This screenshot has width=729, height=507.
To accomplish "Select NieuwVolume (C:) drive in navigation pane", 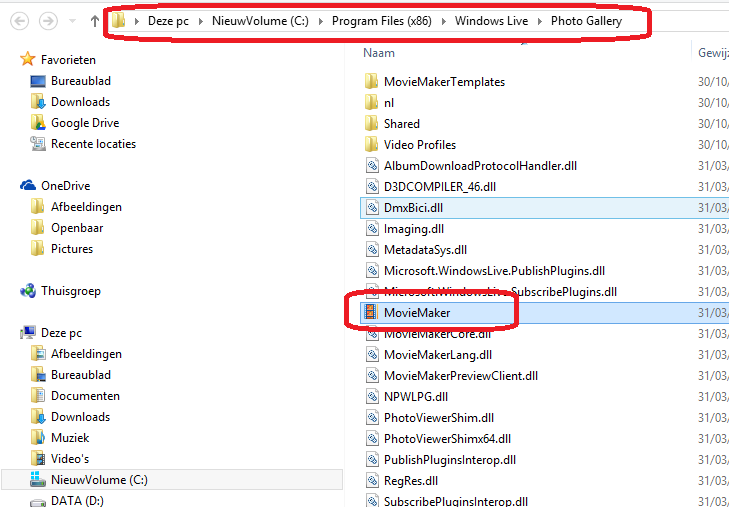I will tap(172, 480).
